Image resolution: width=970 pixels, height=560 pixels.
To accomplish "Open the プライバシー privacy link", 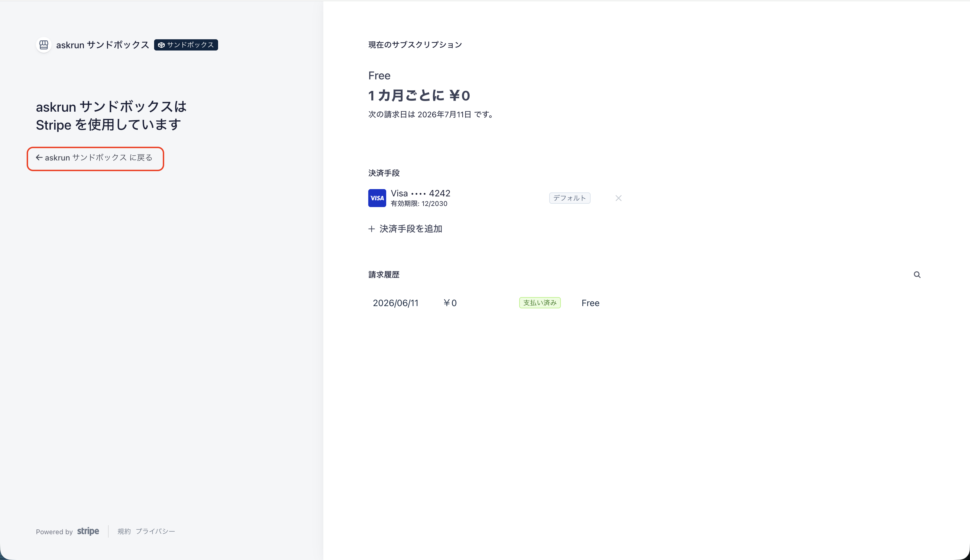I will click(x=155, y=531).
